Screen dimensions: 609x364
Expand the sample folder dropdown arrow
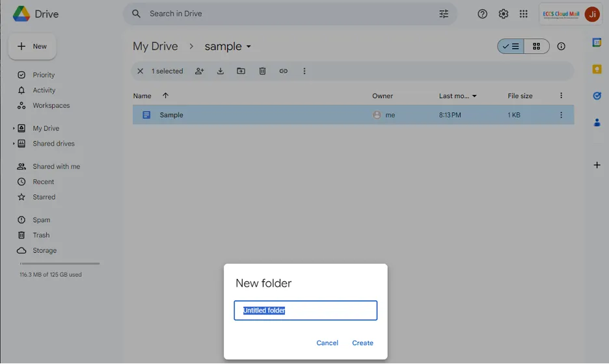[x=249, y=47]
